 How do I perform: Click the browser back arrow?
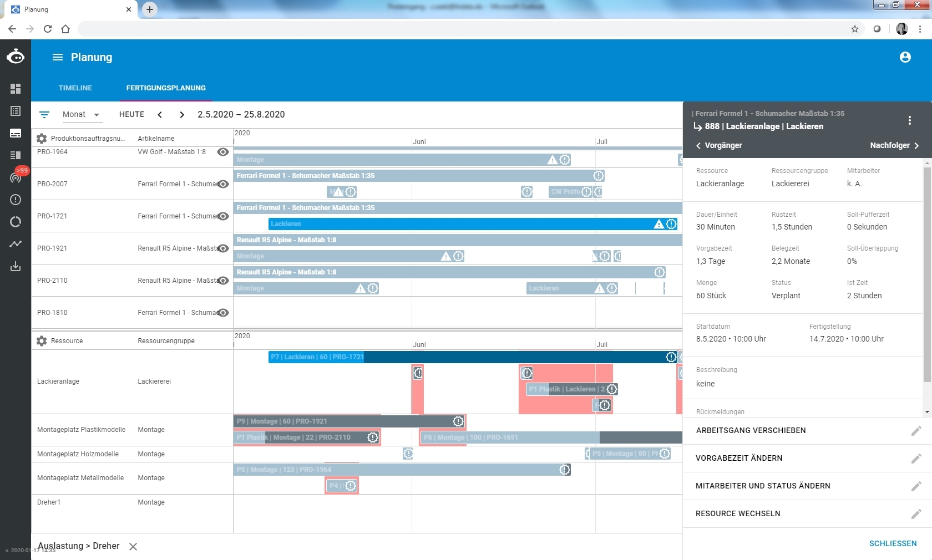tap(12, 29)
